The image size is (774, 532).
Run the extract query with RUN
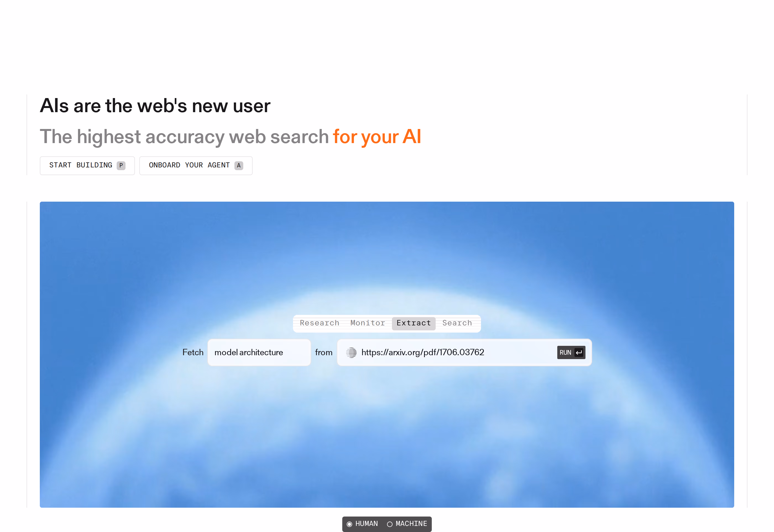click(571, 352)
